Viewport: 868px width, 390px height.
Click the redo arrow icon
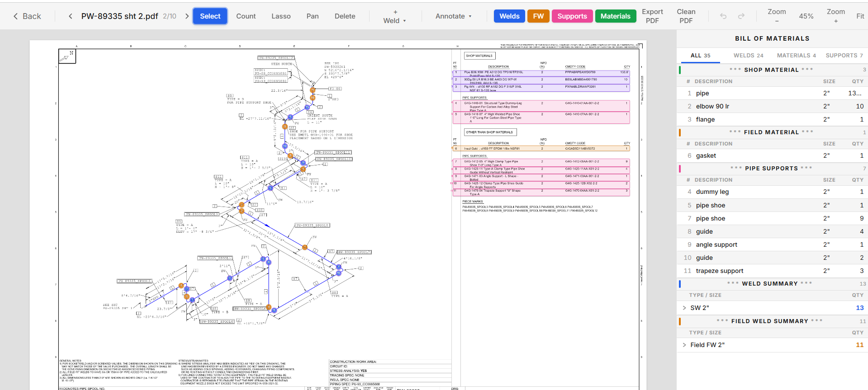point(741,16)
